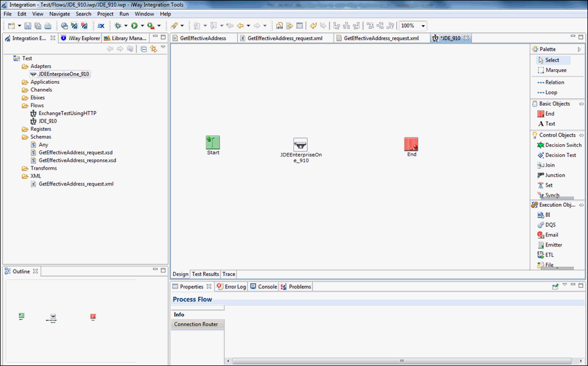Select JDEEnterpriseOne_910 adapter in tree
Screen dimensions: 588x366
[x=60, y=74]
